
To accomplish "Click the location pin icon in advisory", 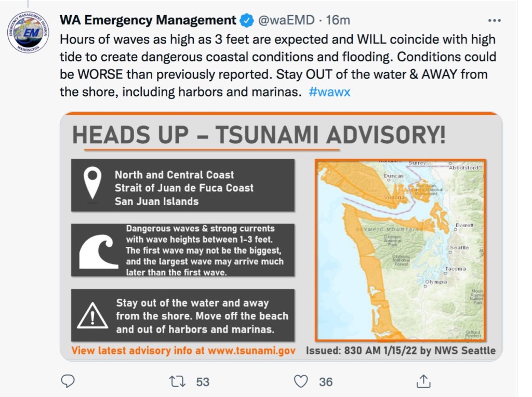I will pyautogui.click(x=92, y=184).
